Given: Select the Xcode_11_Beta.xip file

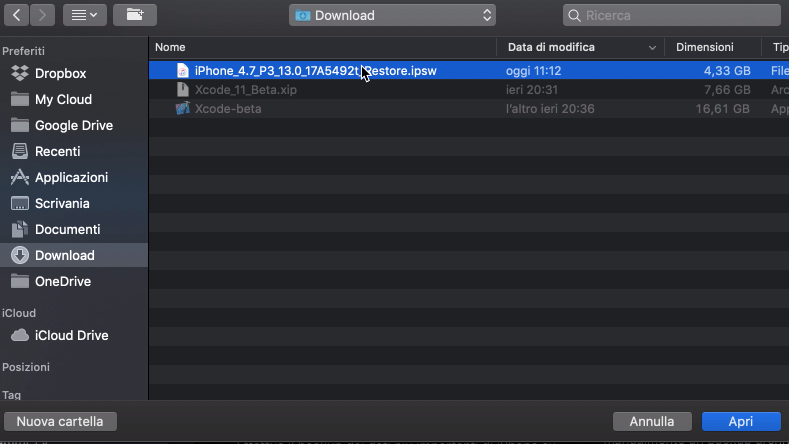Looking at the screenshot, I should pyautogui.click(x=469, y=90).
